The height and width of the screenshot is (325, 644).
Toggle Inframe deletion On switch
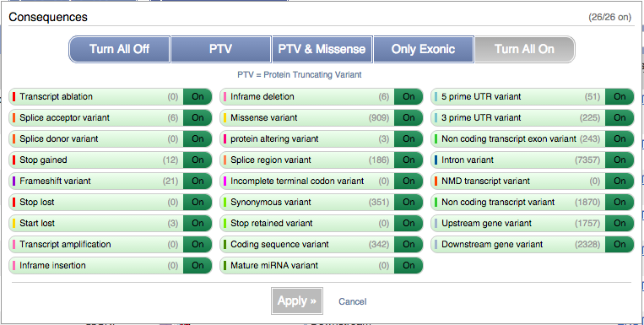(409, 97)
